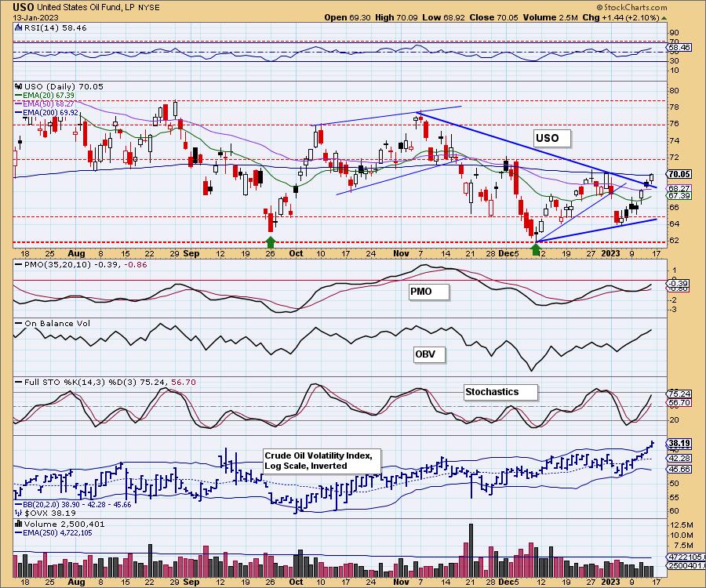Click the Crude Oil Volatility Index annotation box
The height and width of the screenshot is (588, 706).
(322, 461)
